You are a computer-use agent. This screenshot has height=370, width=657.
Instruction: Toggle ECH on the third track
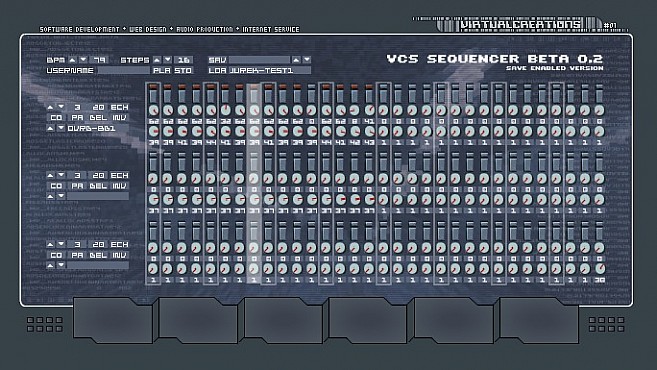(119, 244)
